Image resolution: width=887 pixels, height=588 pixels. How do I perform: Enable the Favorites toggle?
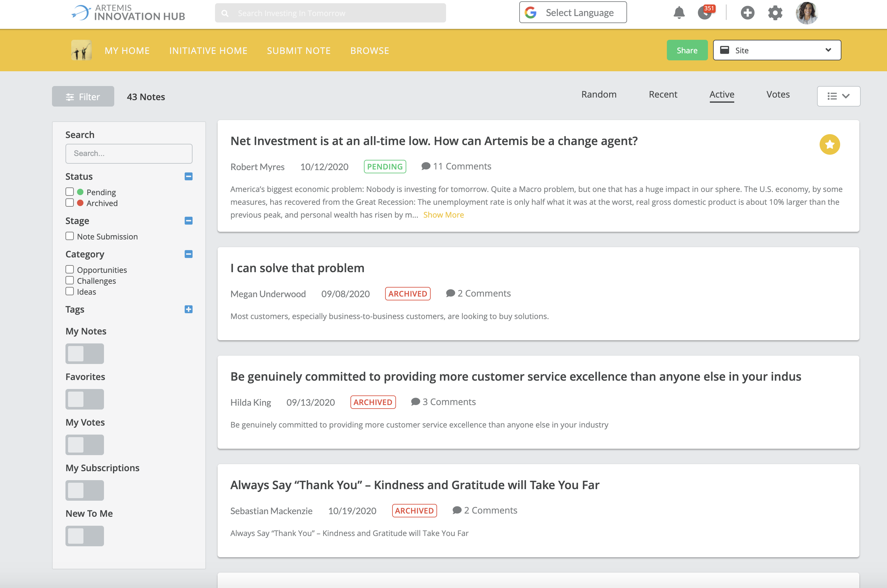pyautogui.click(x=85, y=399)
